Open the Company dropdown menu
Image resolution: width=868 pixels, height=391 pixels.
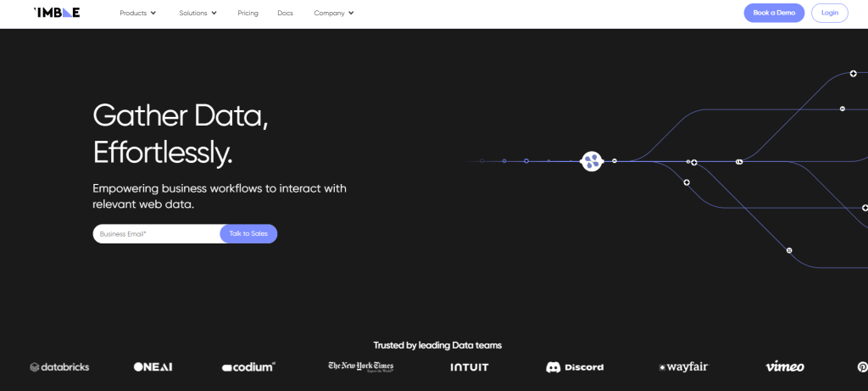[333, 14]
